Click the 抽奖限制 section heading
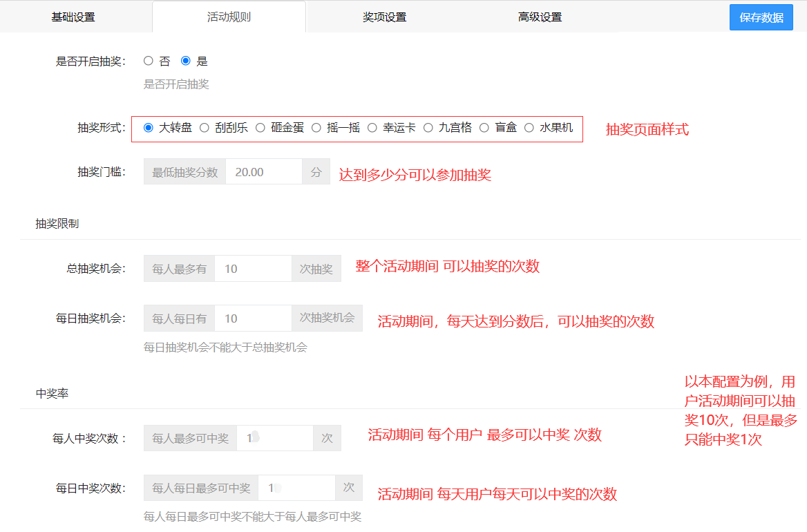Image resolution: width=807 pixels, height=532 pixels. tap(57, 224)
